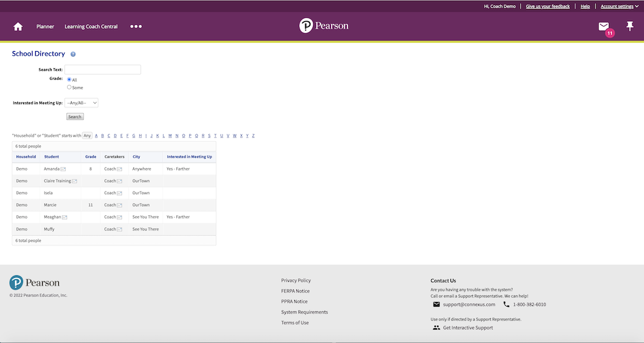Expand the Account settings menu
The image size is (644, 343).
[619, 6]
